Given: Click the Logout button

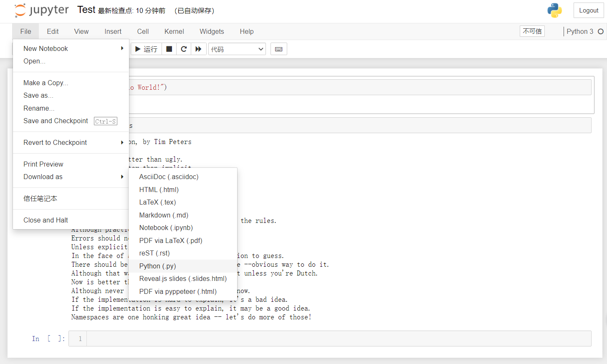Looking at the screenshot, I should (589, 10).
